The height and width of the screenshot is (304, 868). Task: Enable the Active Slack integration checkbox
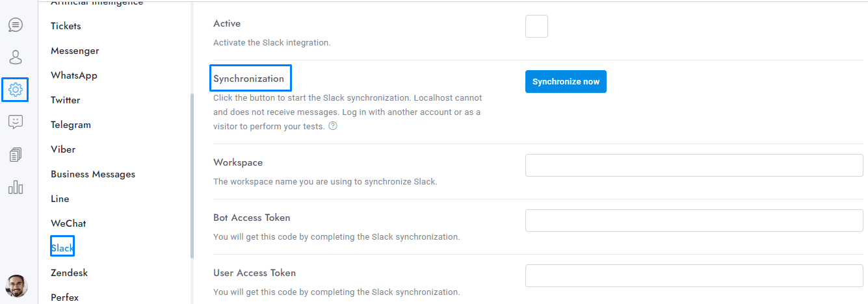(x=536, y=27)
